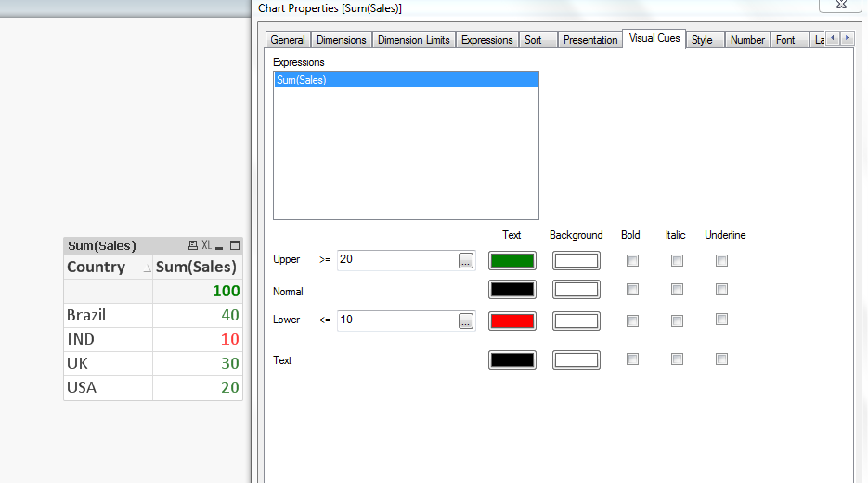This screenshot has height=483, width=868.
Task: Change Lower background color swatch
Action: click(577, 320)
